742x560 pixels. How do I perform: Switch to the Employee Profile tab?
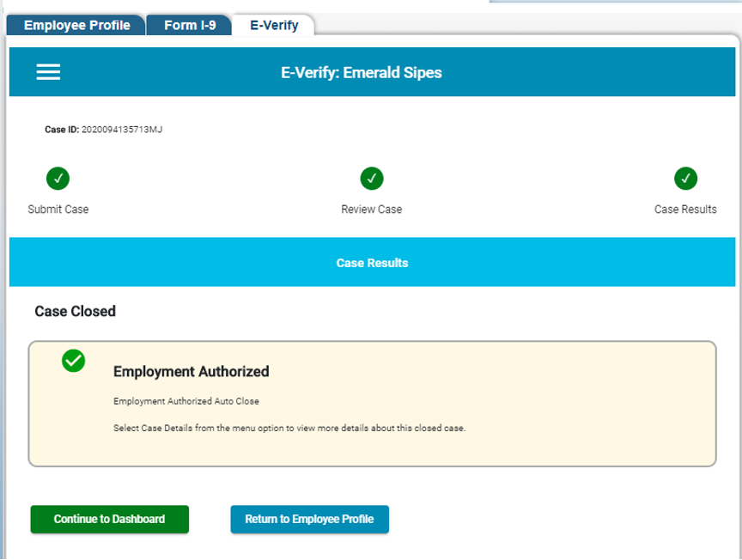pyautogui.click(x=76, y=25)
